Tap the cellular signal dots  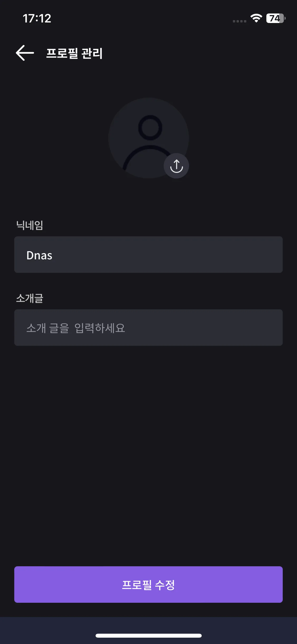pyautogui.click(x=239, y=21)
